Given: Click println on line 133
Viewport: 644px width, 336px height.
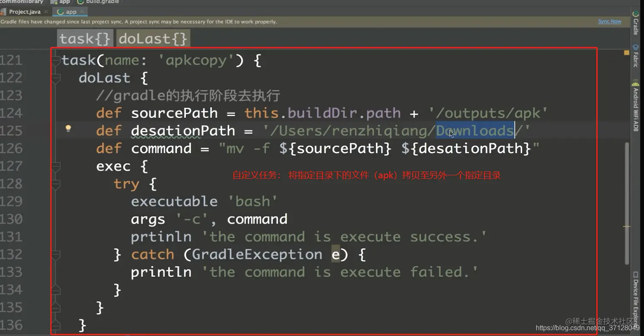Looking at the screenshot, I should tap(161, 272).
